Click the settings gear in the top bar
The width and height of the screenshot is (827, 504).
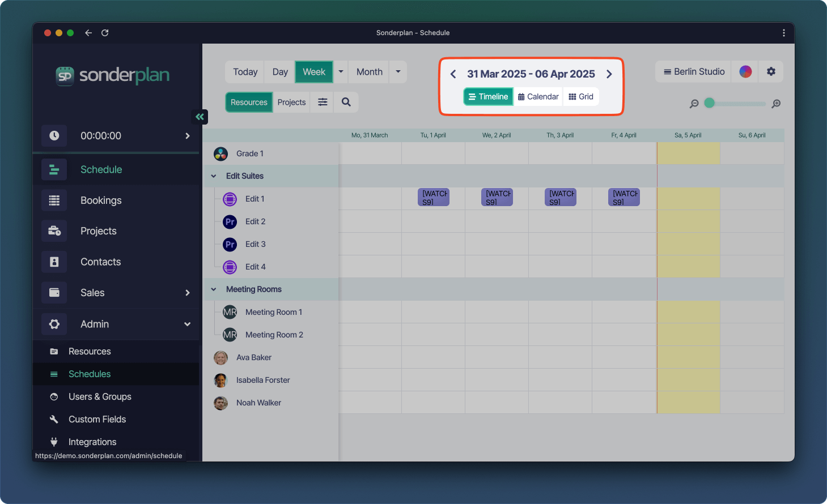click(771, 71)
